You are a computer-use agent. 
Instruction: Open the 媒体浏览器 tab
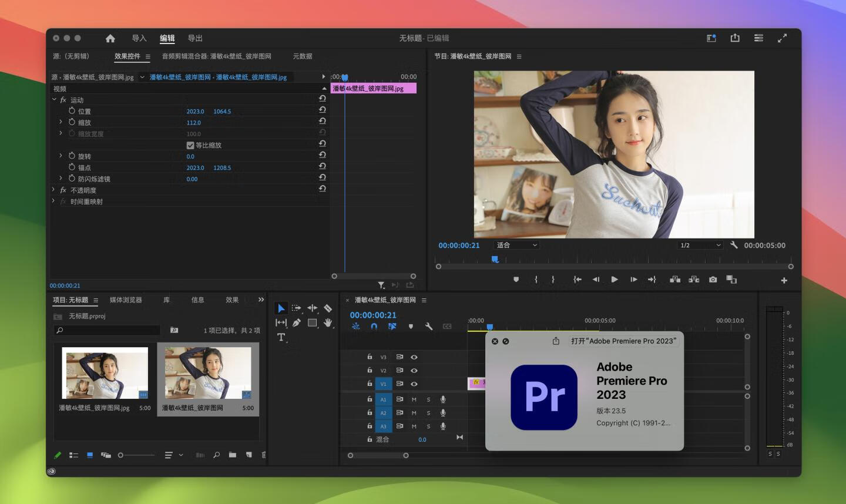click(x=126, y=300)
